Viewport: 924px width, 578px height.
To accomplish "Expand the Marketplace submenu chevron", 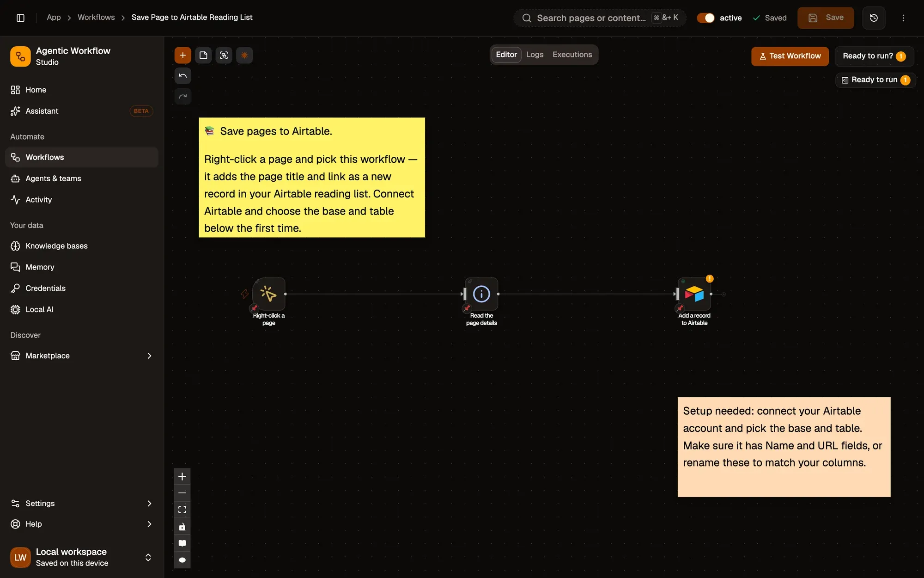I will (149, 356).
